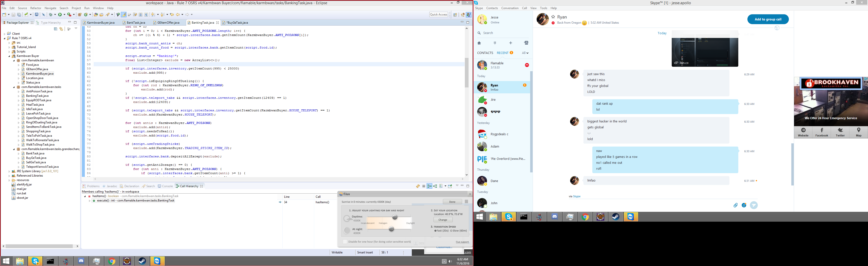Screen dimensions: 868x266
Task: Click Done button in f.lux window
Action: [452, 202]
